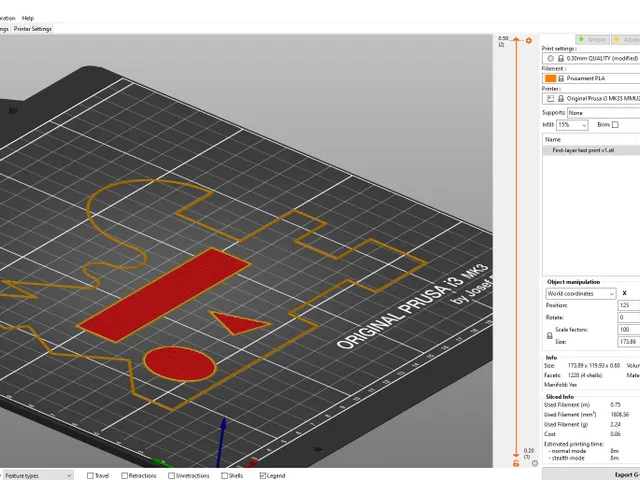Click the orange lock icon below layer slider
This screenshot has height=480, width=640.
pos(516,464)
